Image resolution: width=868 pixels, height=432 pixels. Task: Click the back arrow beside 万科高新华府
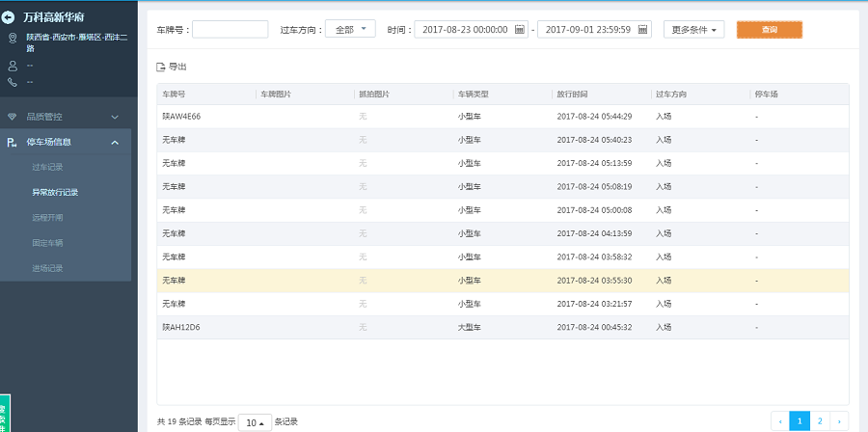click(x=8, y=17)
